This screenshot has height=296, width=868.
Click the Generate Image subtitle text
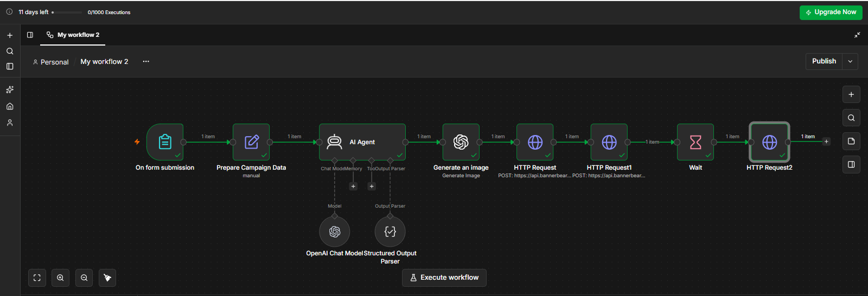click(x=461, y=176)
